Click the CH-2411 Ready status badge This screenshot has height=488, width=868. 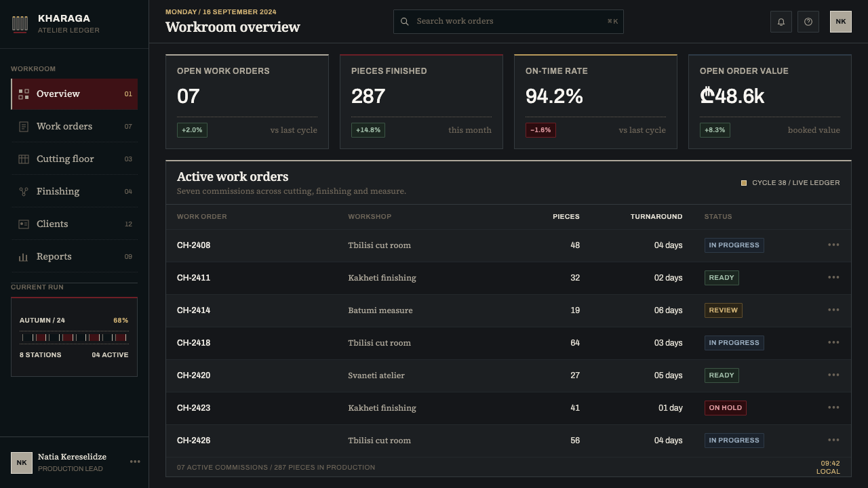[x=722, y=278]
